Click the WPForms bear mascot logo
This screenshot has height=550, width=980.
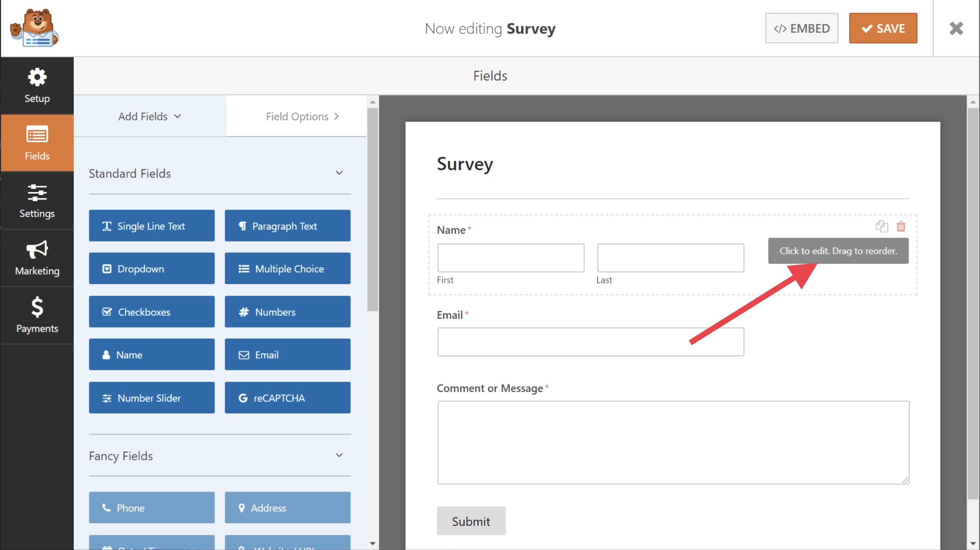pyautogui.click(x=34, y=28)
